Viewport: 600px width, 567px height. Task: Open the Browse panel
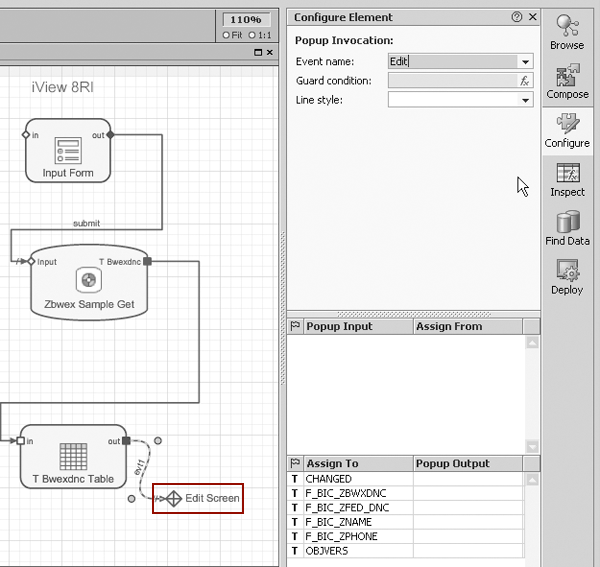[567, 31]
